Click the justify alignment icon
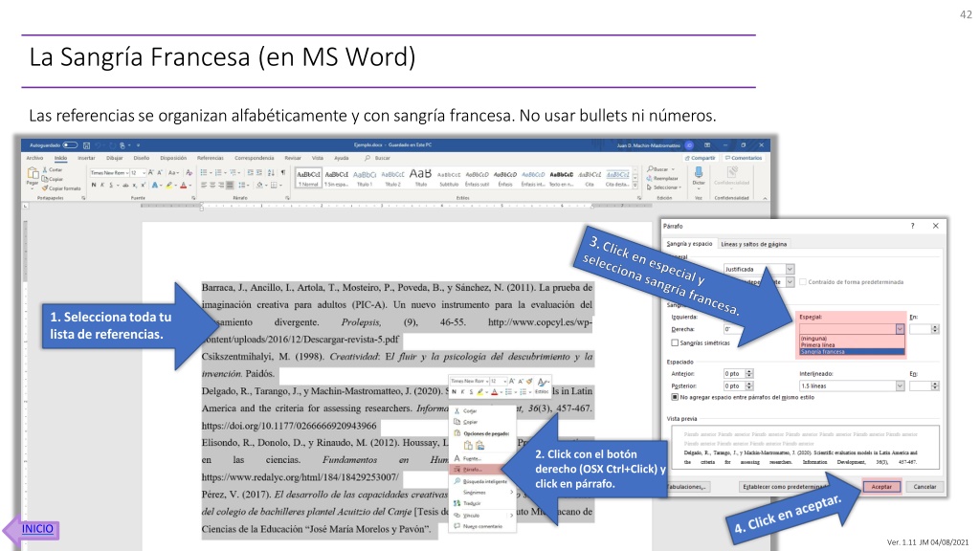 pos(230,185)
